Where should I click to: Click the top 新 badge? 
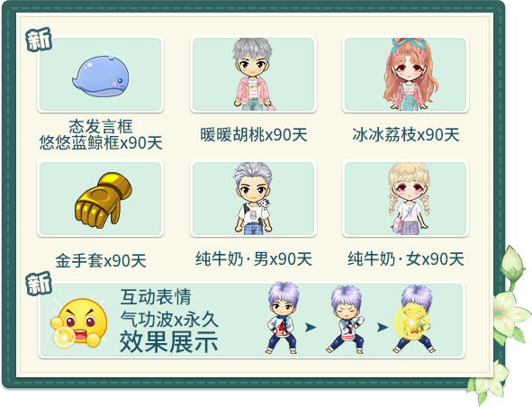click(x=39, y=40)
